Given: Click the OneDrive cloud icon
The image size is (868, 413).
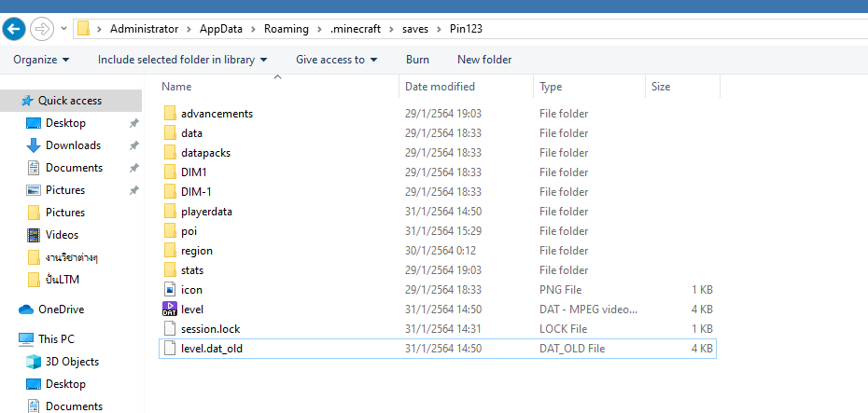Looking at the screenshot, I should pyautogui.click(x=26, y=310).
